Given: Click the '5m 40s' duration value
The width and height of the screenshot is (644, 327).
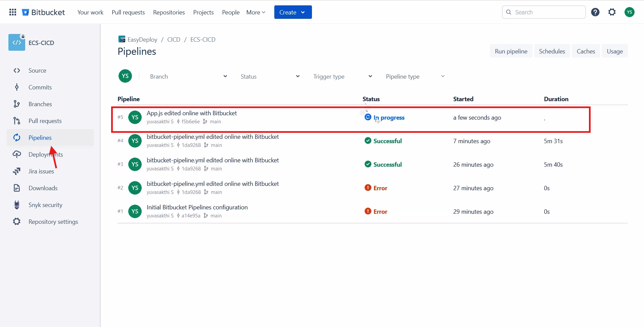Looking at the screenshot, I should (x=553, y=165).
